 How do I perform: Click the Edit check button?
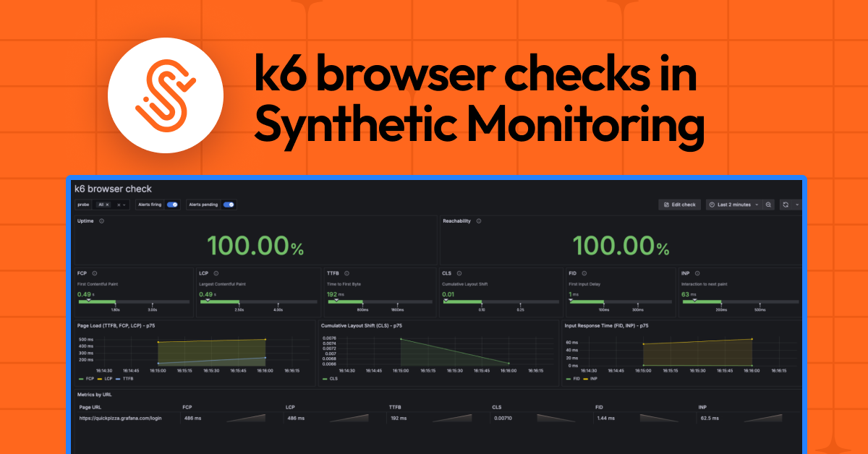tap(679, 205)
